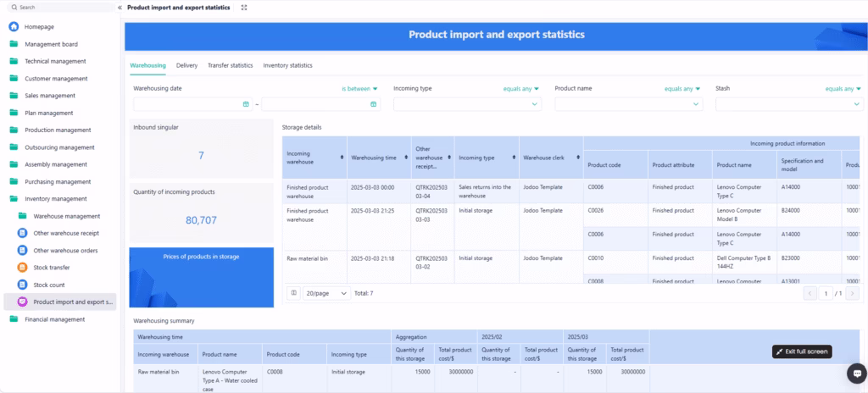
Task: Collapse the sidebar with double-chevron icon
Action: point(120,7)
